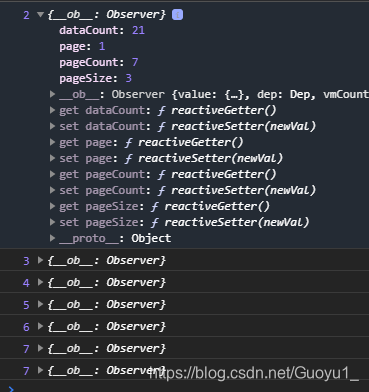The height and width of the screenshot is (392, 369).
Task: Click the reactiveSetter(newVal) function of set pageSize
Action: 237,222
